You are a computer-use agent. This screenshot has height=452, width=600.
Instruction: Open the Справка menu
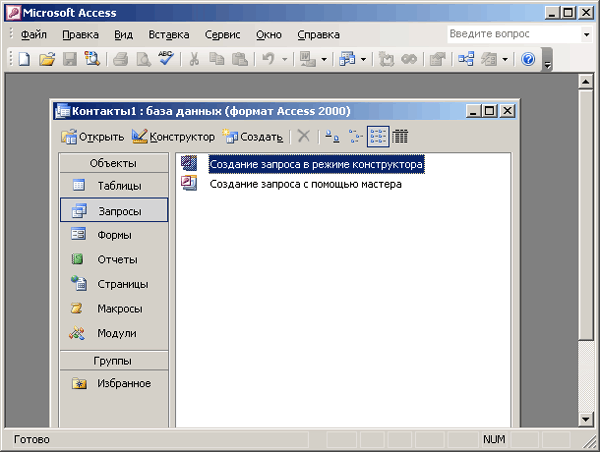[318, 35]
